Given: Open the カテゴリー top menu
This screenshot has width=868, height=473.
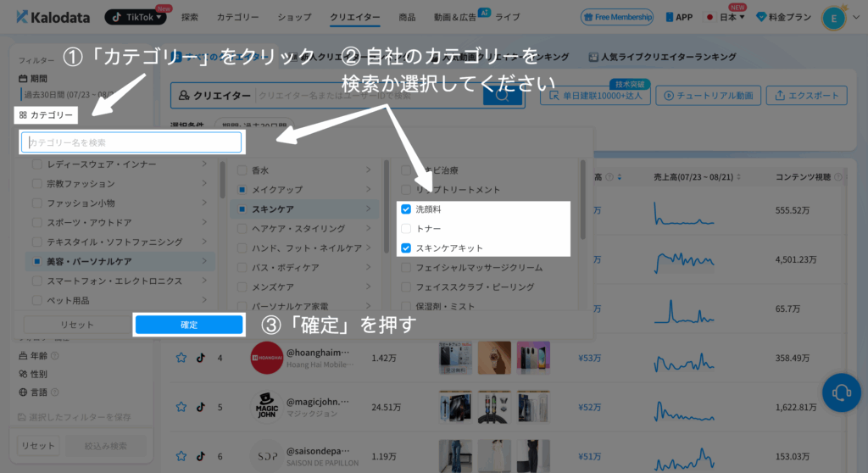Looking at the screenshot, I should click(x=237, y=17).
